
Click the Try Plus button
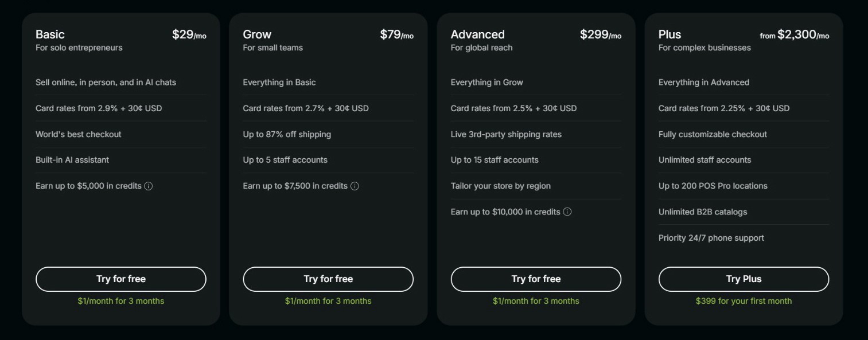744,279
